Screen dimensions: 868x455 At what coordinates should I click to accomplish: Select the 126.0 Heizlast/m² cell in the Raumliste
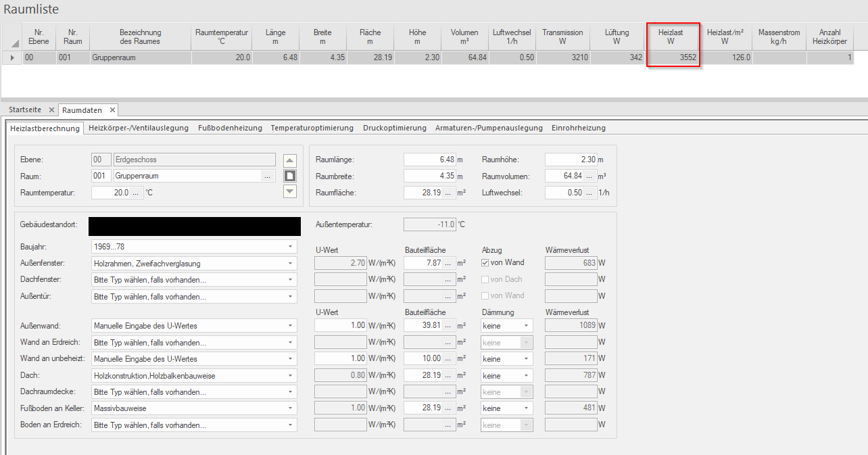[x=726, y=58]
